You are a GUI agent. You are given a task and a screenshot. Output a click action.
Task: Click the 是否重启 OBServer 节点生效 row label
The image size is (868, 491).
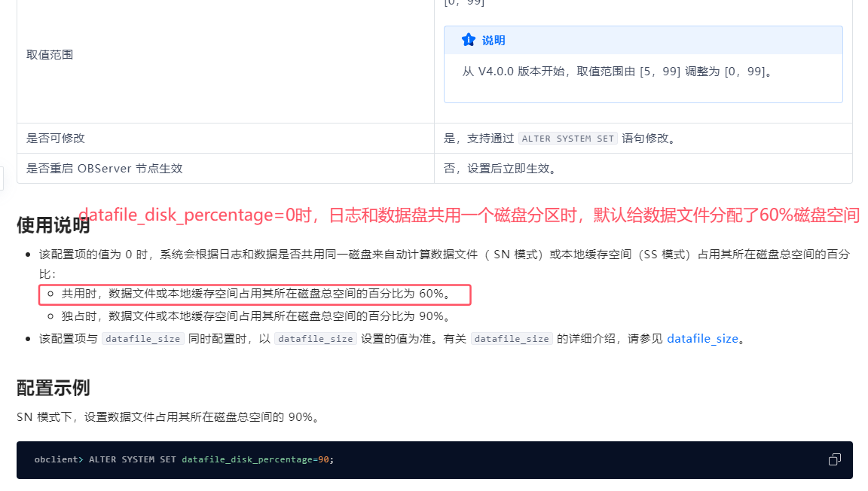pyautogui.click(x=105, y=169)
